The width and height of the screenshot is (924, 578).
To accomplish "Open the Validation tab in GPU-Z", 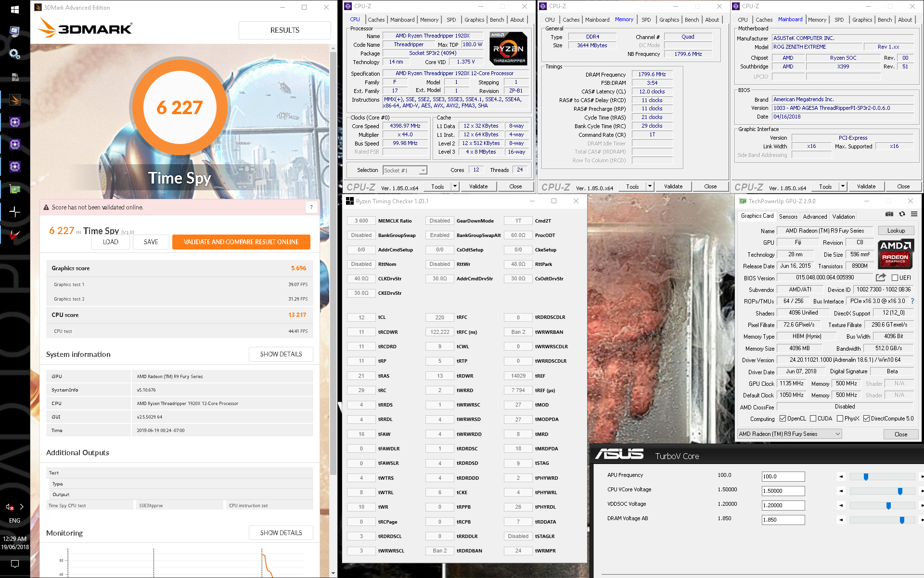I will coord(844,217).
